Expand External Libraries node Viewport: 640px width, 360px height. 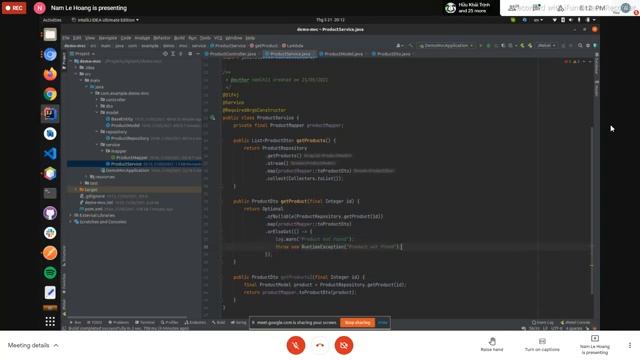pos(71,215)
